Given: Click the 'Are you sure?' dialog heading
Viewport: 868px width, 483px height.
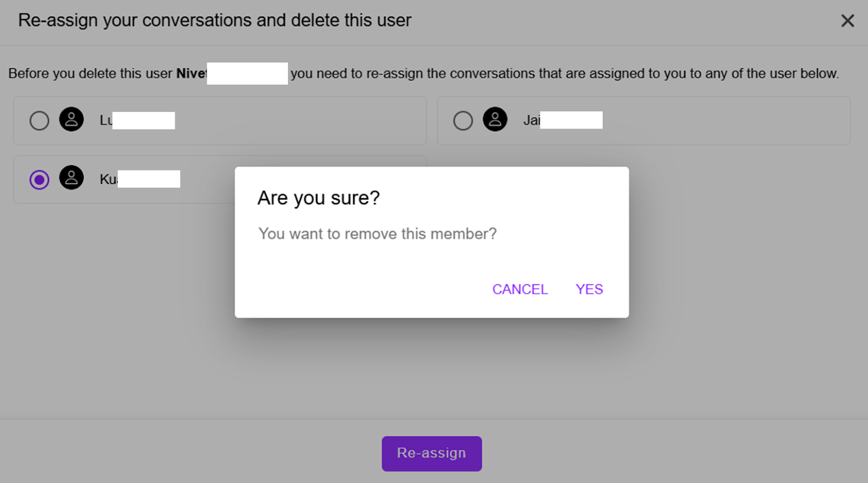Looking at the screenshot, I should click(x=318, y=198).
